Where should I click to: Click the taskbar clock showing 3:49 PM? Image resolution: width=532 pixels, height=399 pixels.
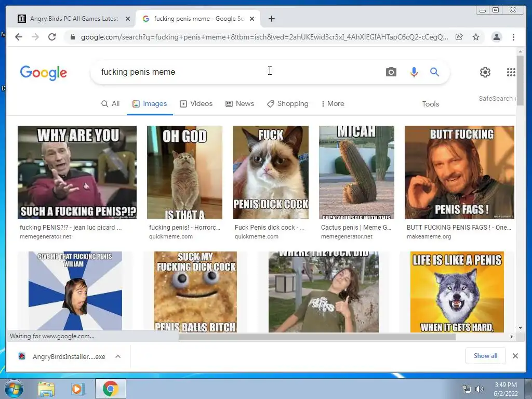[506, 389]
